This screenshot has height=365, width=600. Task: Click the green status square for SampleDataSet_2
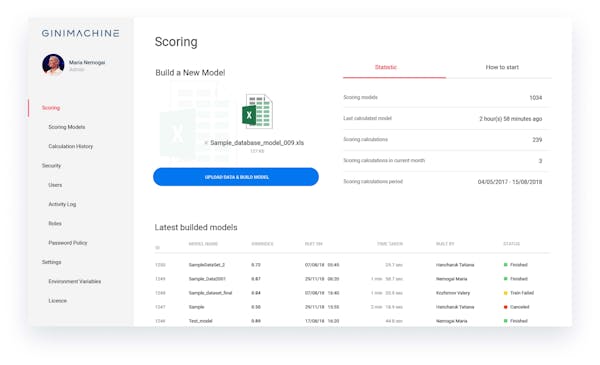coord(505,265)
